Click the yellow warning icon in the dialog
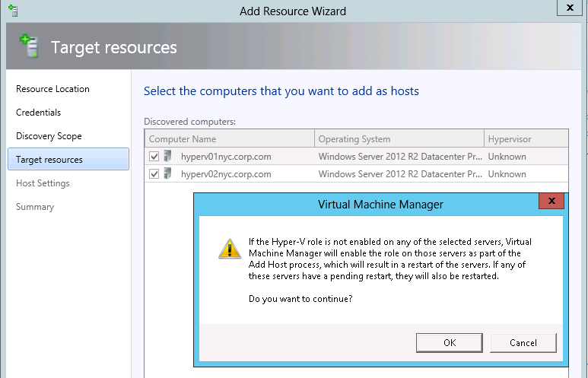The height and width of the screenshot is (378, 588). pyautogui.click(x=230, y=249)
